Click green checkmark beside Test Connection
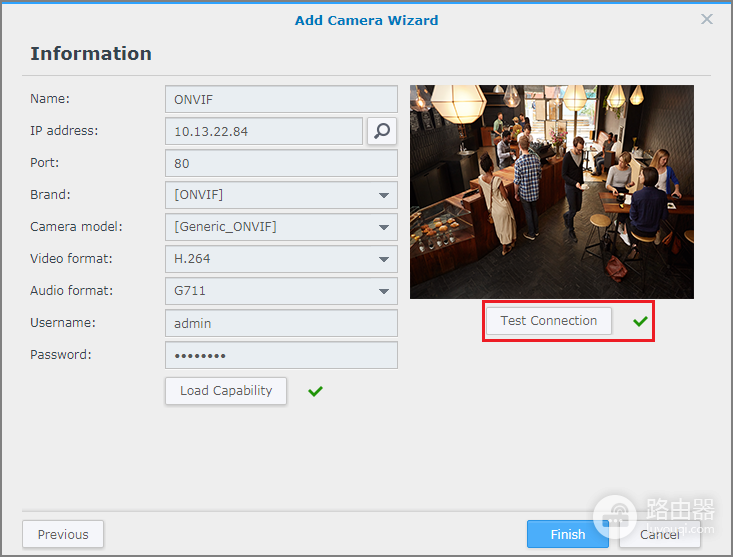The image size is (733, 557). tap(640, 321)
